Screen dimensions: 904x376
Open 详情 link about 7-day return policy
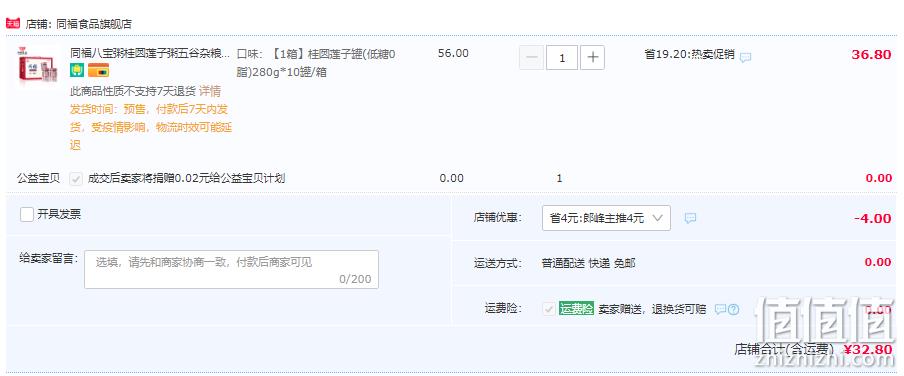[210, 91]
